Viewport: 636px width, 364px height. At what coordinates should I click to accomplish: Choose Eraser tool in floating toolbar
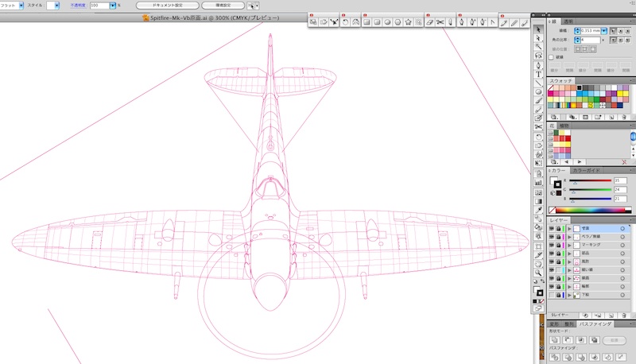pyautogui.click(x=430, y=22)
